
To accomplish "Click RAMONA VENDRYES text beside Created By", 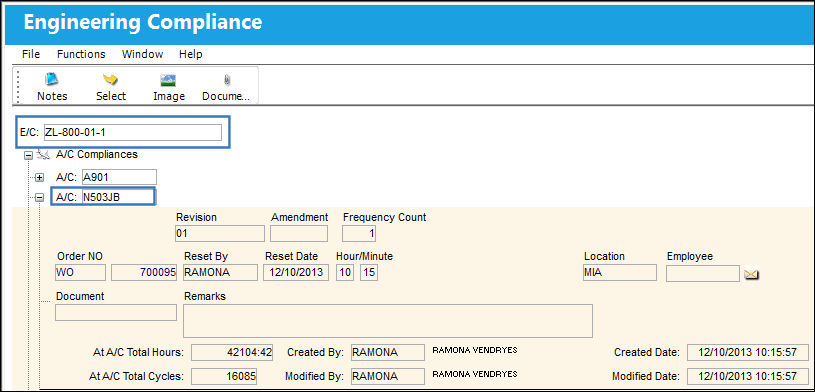I will pyautogui.click(x=475, y=350).
